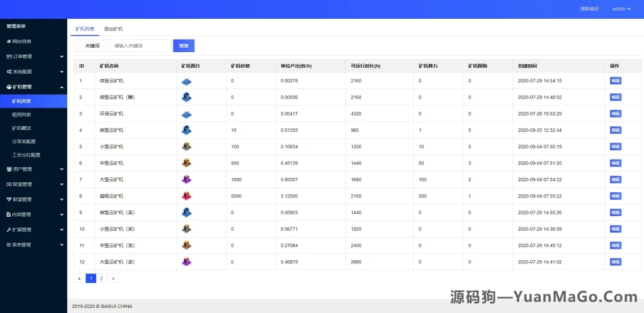Expand 系统配置 with its arrow
The image size is (644, 313).
[62, 72]
